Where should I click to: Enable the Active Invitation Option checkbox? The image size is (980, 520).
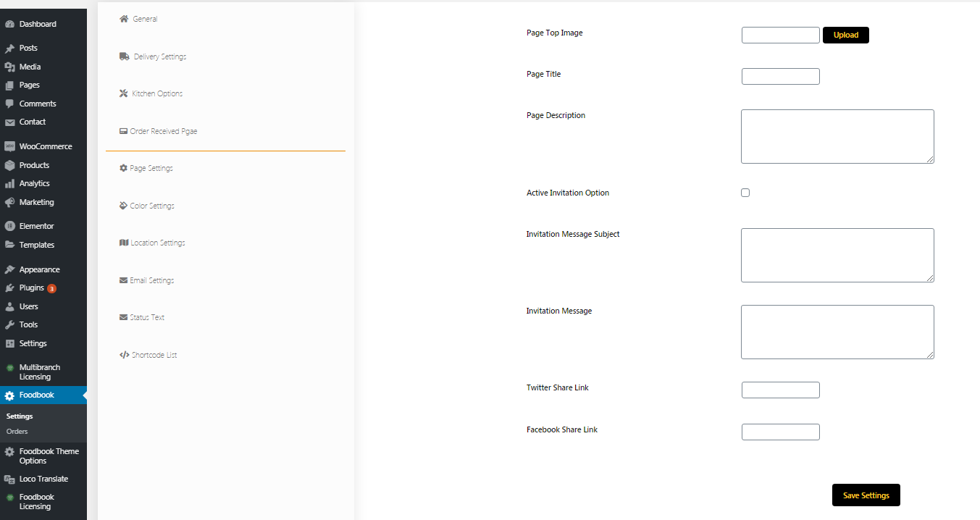tap(745, 193)
